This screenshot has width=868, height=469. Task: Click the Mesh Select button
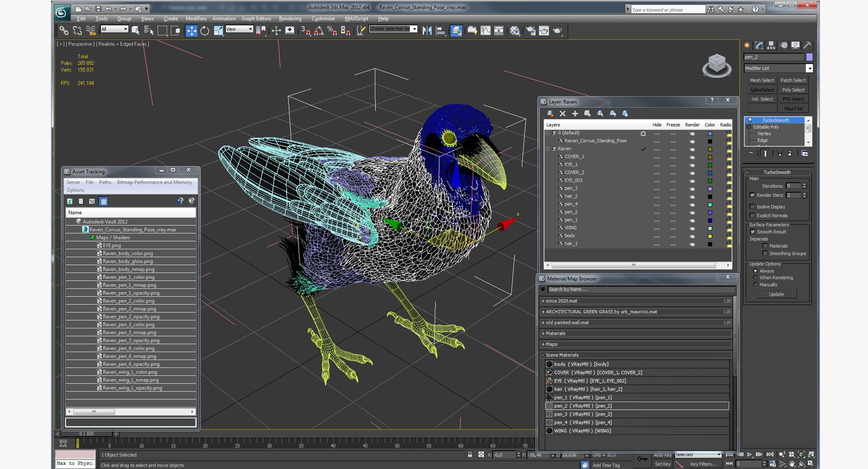762,80
